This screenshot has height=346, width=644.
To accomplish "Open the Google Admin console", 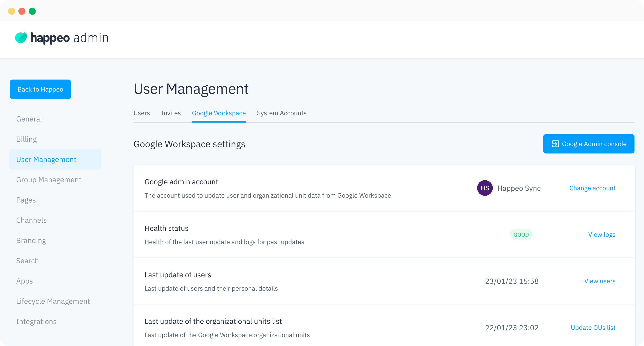I will click(589, 144).
